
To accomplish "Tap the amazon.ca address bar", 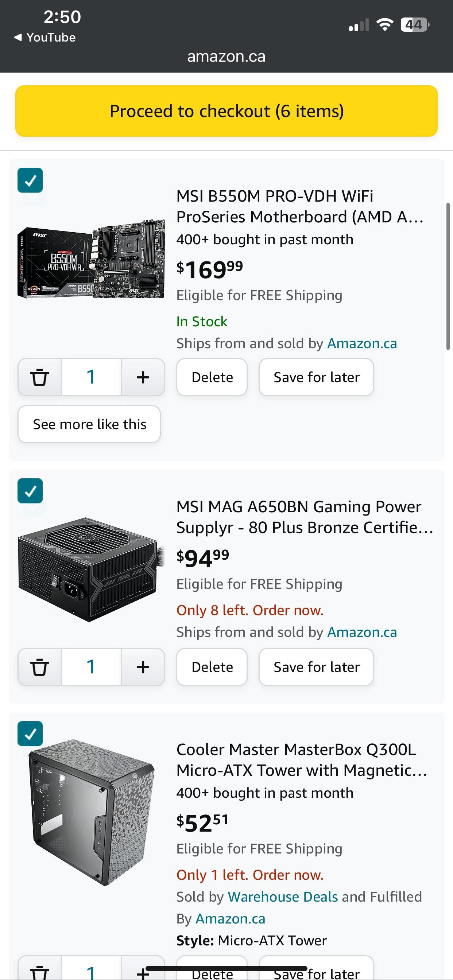I will coord(226,56).
